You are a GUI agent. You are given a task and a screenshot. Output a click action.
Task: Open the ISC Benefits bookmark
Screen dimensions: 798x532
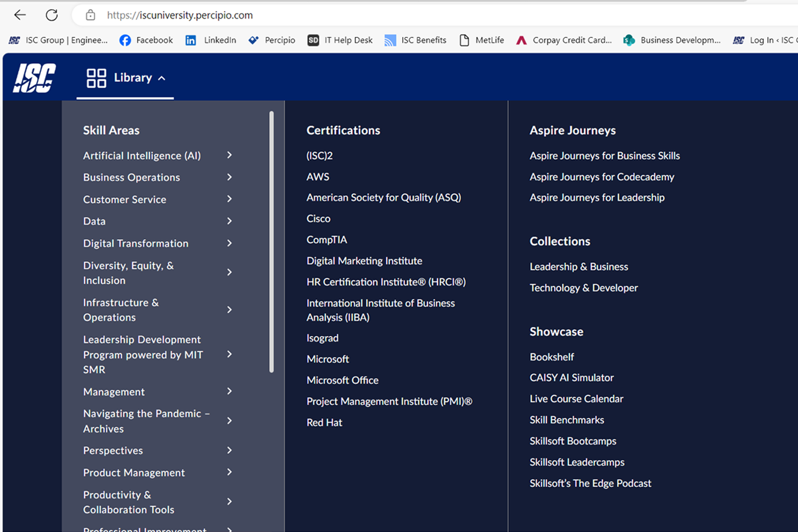(415, 40)
